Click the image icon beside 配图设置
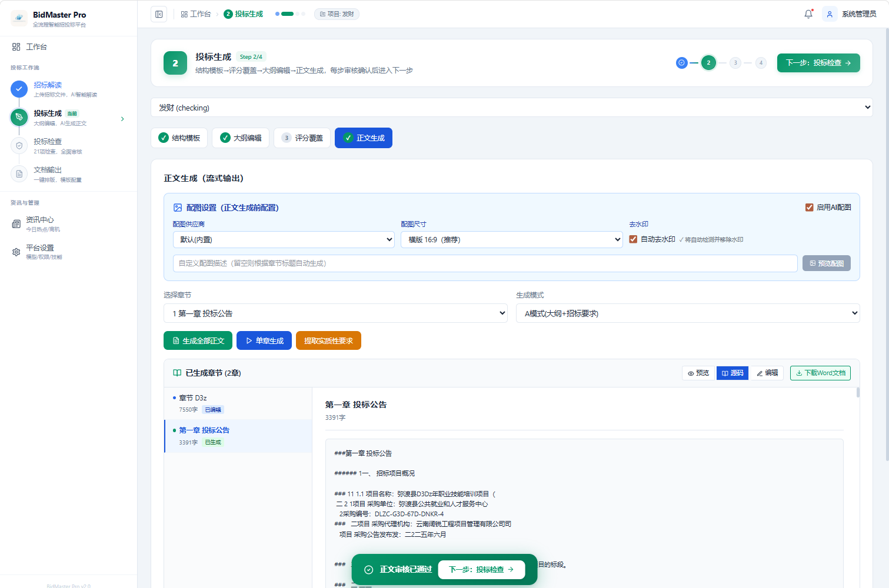 (178, 208)
